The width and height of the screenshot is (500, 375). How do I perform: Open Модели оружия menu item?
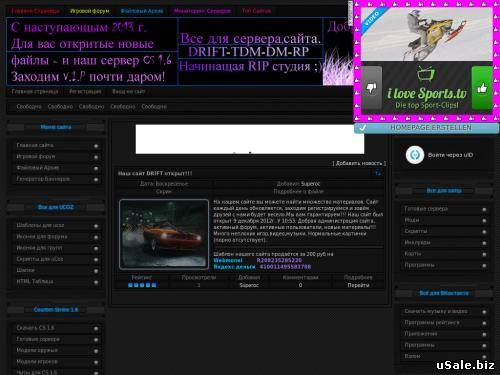click(x=37, y=350)
